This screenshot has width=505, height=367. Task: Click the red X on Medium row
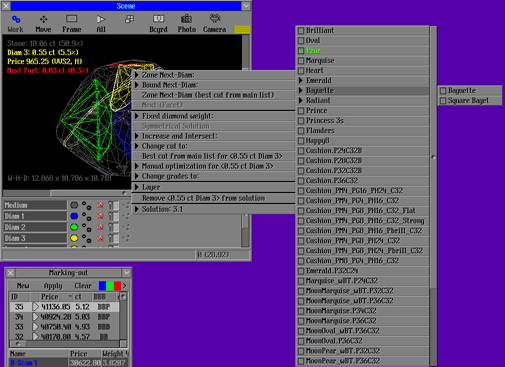(100, 205)
